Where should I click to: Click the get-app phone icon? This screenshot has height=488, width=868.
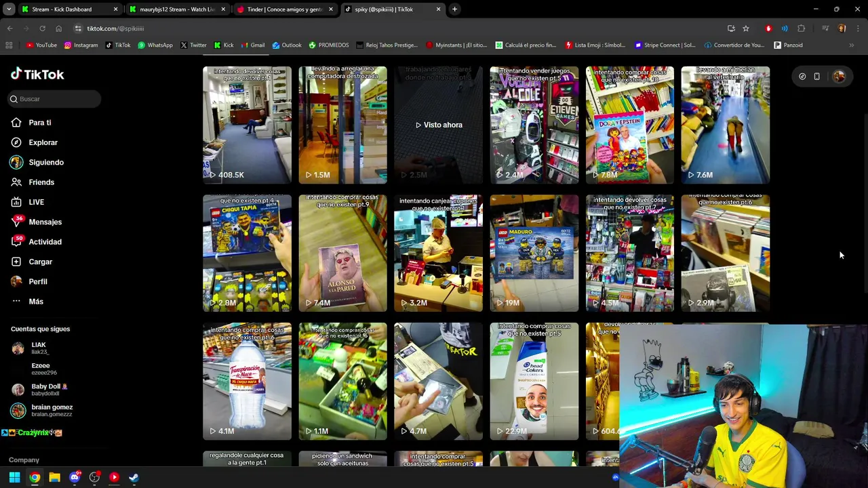(816, 77)
